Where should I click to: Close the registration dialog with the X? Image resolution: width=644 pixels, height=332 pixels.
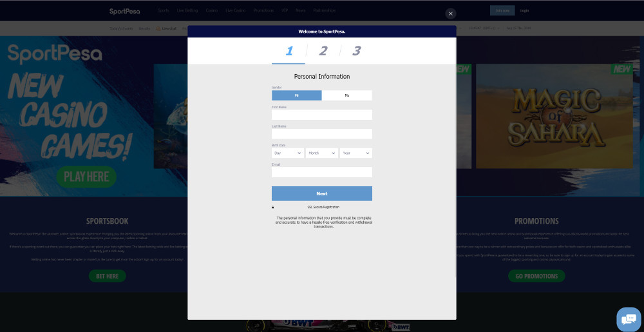(451, 14)
